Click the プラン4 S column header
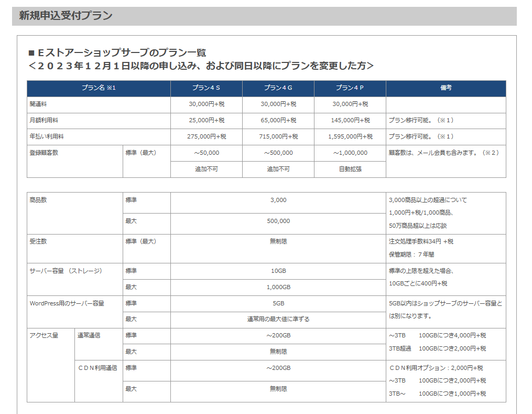Image resolution: width=532 pixels, height=414 pixels. [207, 88]
